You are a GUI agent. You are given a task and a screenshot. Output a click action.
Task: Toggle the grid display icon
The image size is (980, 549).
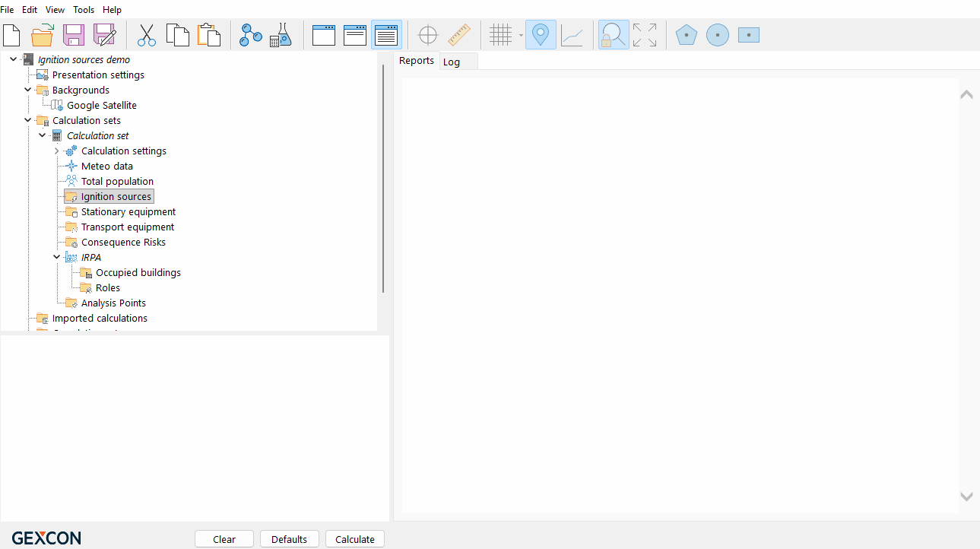coord(501,35)
